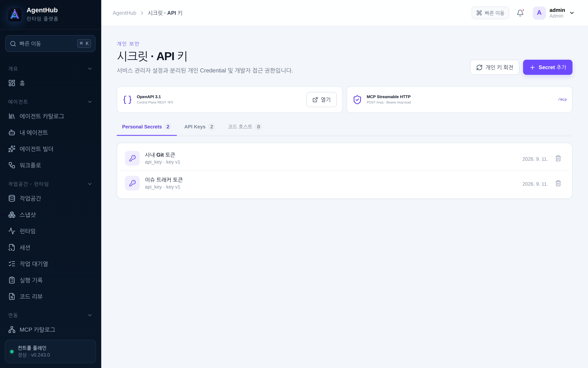
Task: Click the 이슈 트래커 토큰 name
Action: click(164, 180)
